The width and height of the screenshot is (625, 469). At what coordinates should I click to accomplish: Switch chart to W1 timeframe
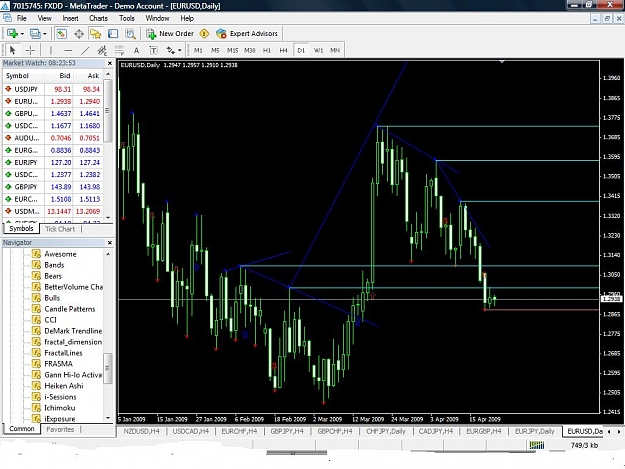point(318,50)
